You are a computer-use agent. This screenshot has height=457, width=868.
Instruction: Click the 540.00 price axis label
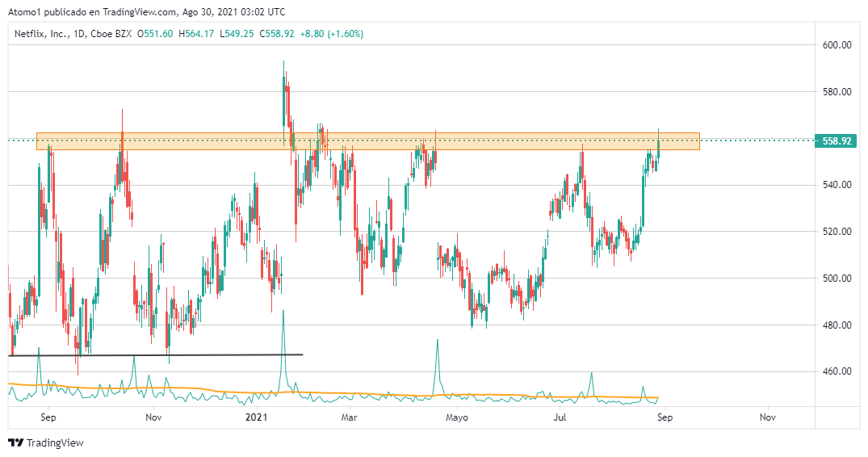pyautogui.click(x=837, y=185)
